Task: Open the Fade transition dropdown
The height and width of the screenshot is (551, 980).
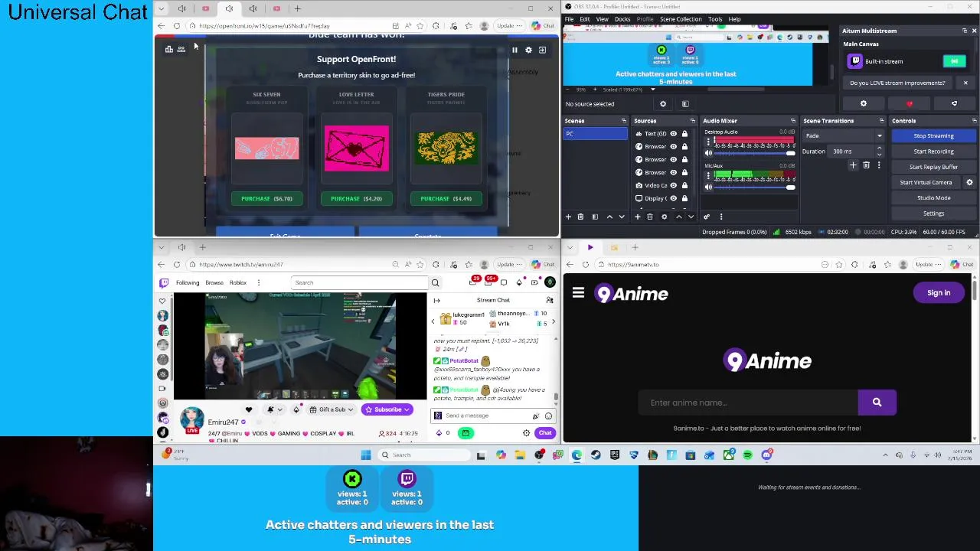Action: click(x=842, y=135)
